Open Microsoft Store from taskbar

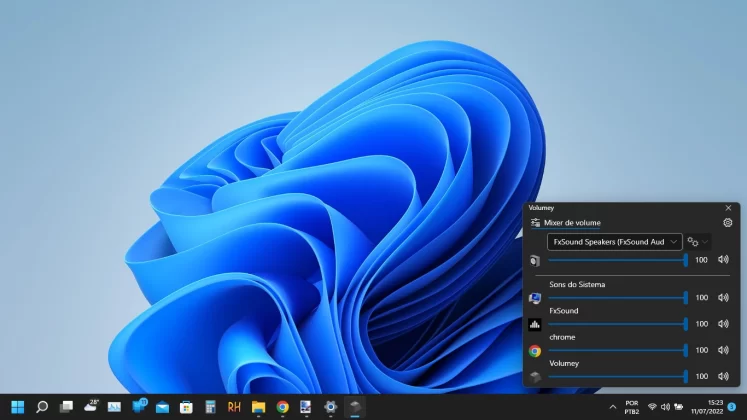pos(186,407)
